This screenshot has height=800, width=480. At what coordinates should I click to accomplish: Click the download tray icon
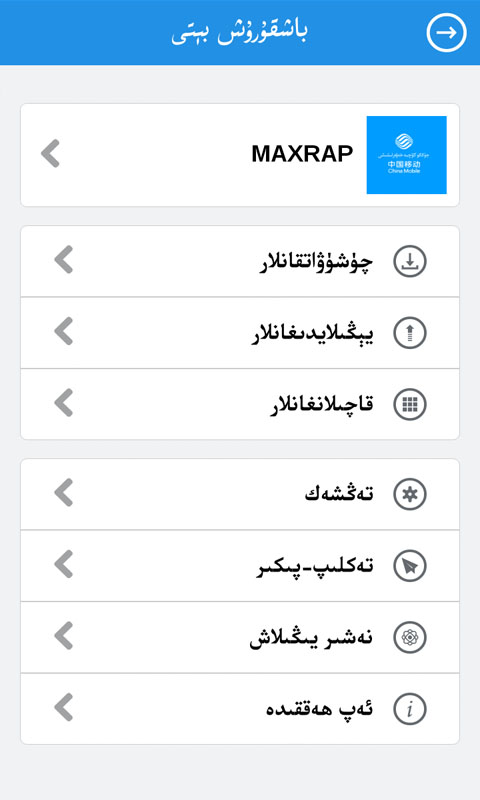pyautogui.click(x=410, y=261)
